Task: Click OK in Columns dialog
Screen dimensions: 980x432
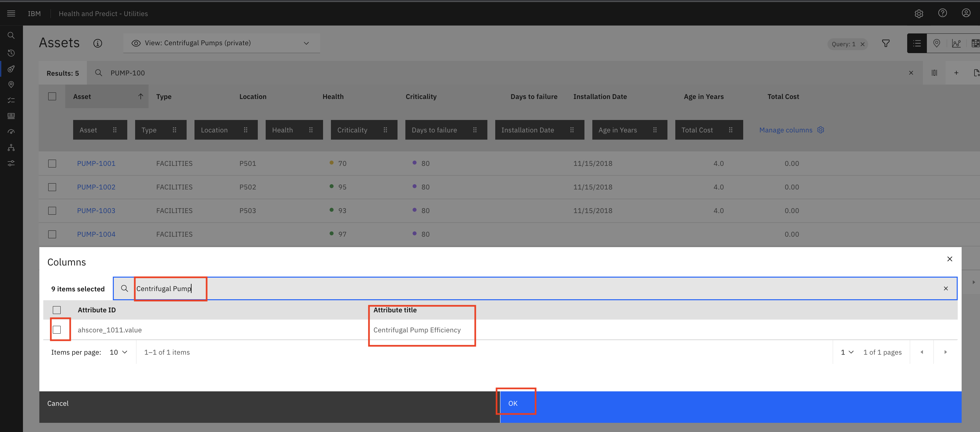Action: tap(730, 407)
